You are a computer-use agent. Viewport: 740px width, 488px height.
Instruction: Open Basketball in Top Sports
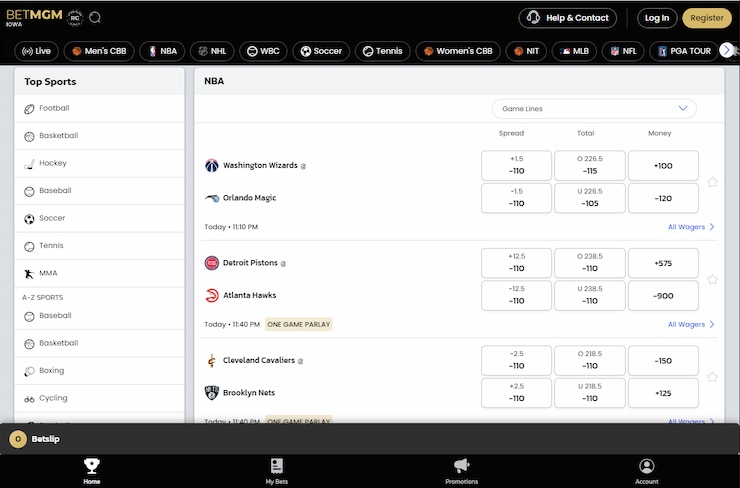pos(99,136)
